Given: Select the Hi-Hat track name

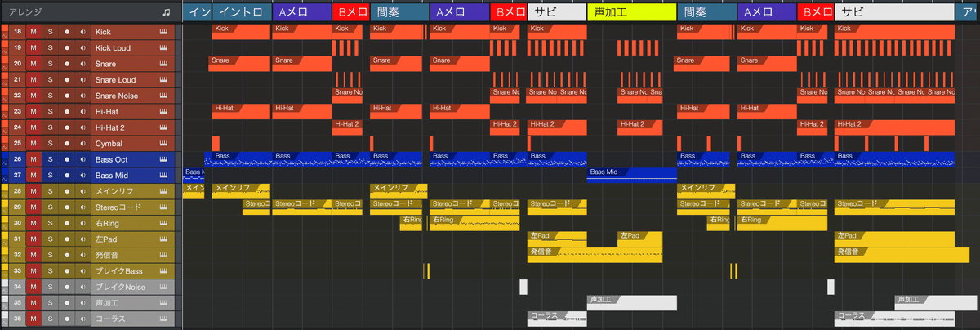Looking at the screenshot, I should click(107, 112).
